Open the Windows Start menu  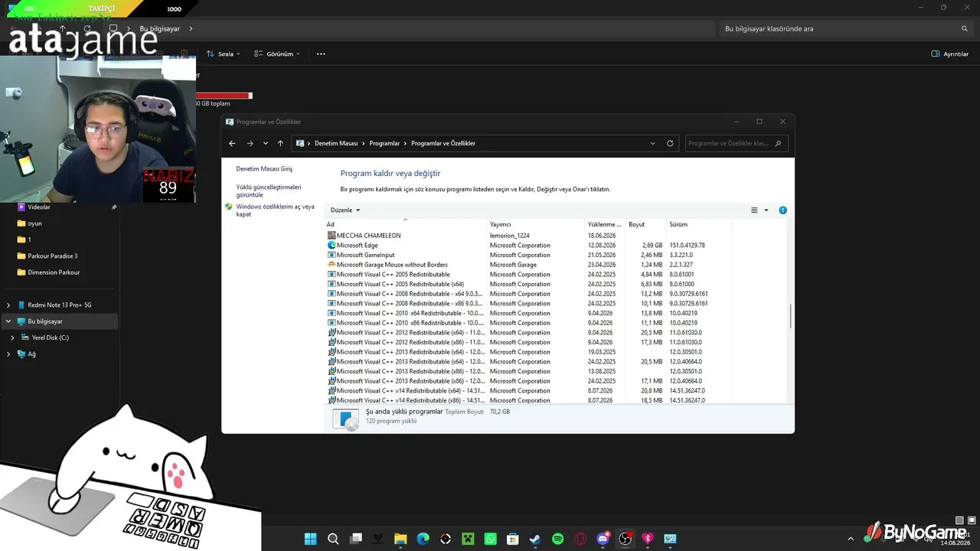click(x=310, y=539)
